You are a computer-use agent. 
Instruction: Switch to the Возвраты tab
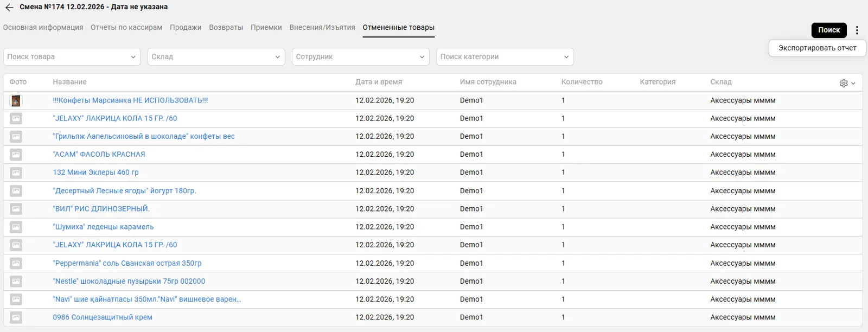[x=226, y=28]
